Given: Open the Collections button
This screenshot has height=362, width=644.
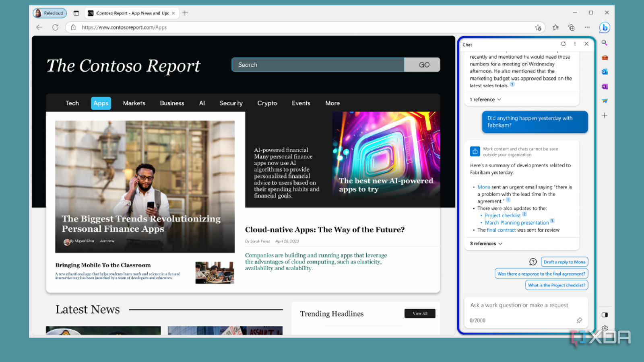Looking at the screenshot, I should click(x=571, y=27).
